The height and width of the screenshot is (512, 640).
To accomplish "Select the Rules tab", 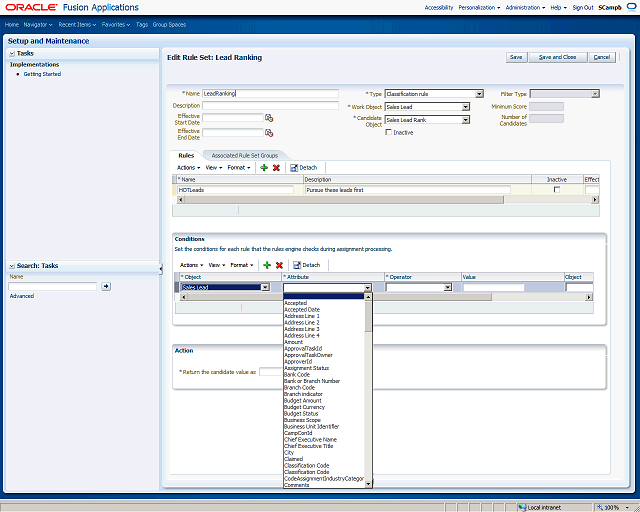I will click(x=186, y=156).
